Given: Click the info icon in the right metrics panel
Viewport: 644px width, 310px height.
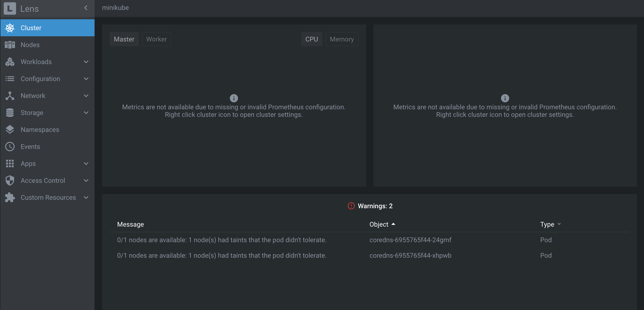Looking at the screenshot, I should (505, 98).
